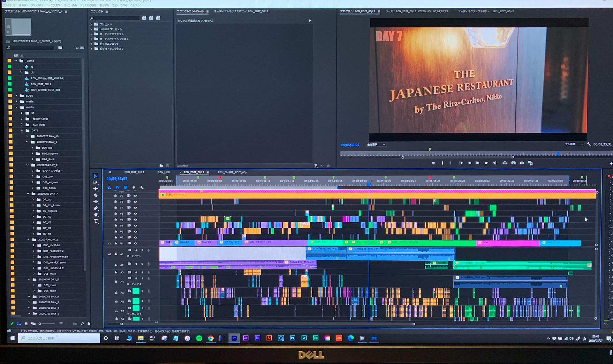613x364 pixels.
Task: Hide track V5 with eye icon
Action: [135, 219]
